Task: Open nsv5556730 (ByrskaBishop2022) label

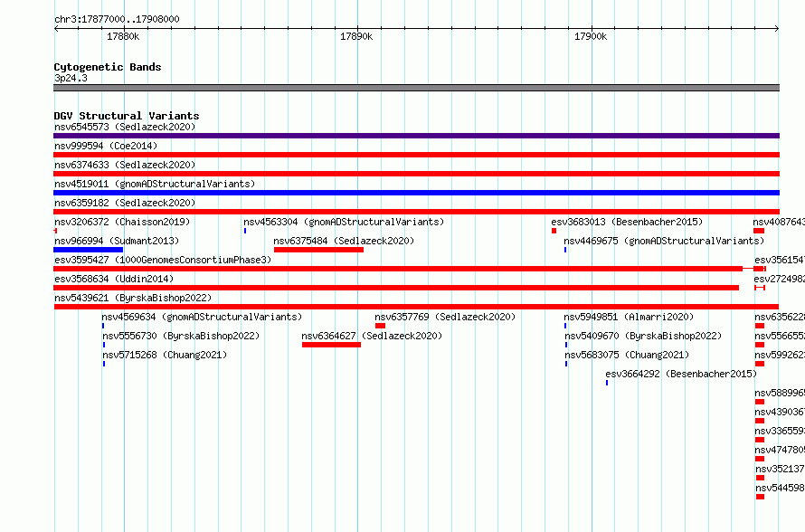Action: pyautogui.click(x=181, y=336)
